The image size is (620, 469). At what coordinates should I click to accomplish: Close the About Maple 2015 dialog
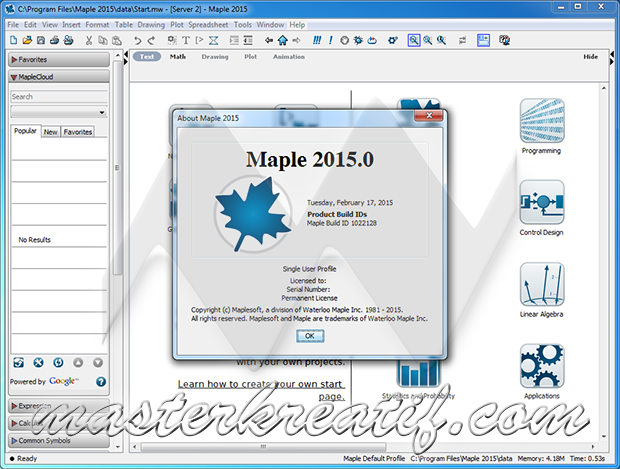(429, 115)
